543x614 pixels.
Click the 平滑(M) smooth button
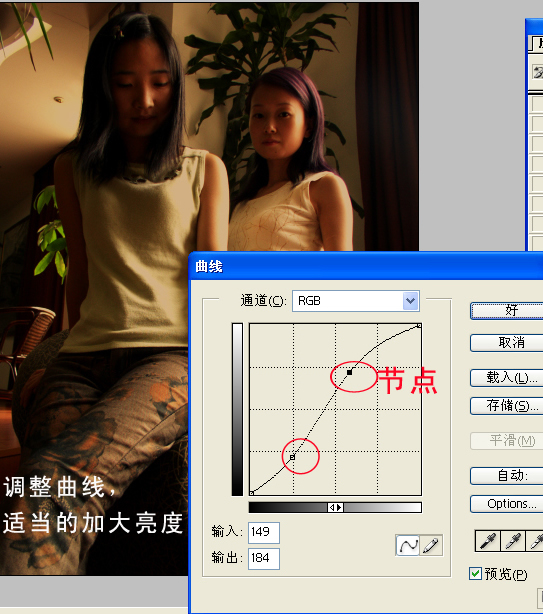[507, 441]
